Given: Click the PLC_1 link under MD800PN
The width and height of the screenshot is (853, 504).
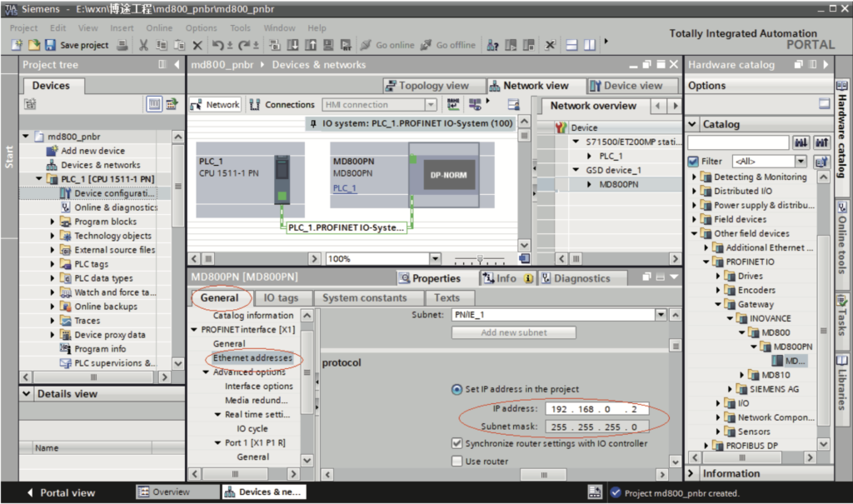Looking at the screenshot, I should coord(344,188).
